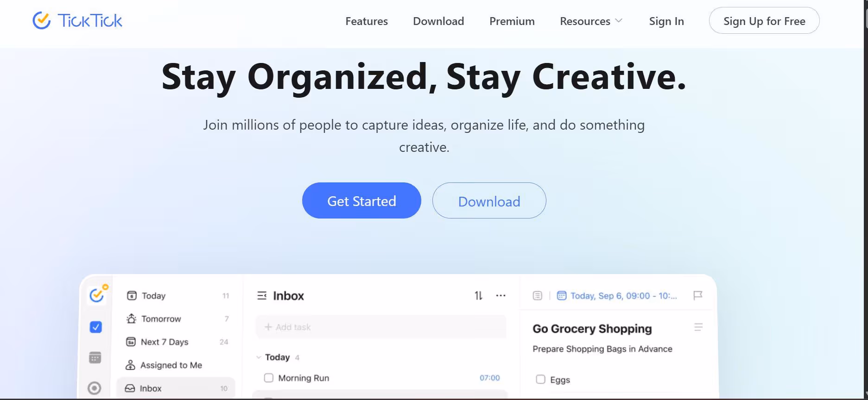Select the Tomorrow sunrise icon
This screenshot has height=400, width=868.
[131, 319]
